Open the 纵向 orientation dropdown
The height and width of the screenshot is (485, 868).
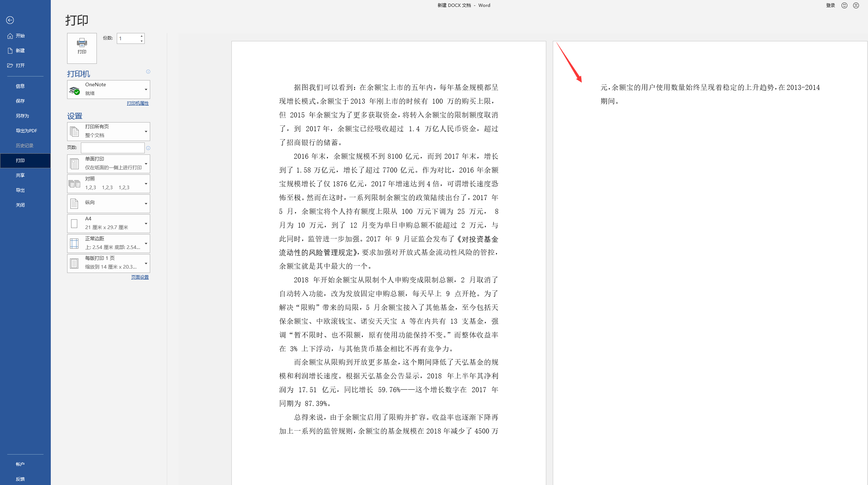(108, 203)
